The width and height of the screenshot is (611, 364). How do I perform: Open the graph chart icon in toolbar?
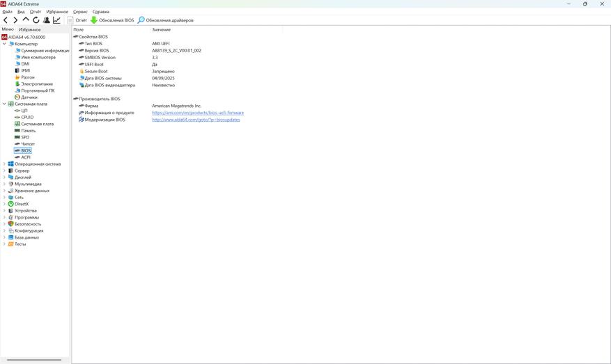pos(56,20)
